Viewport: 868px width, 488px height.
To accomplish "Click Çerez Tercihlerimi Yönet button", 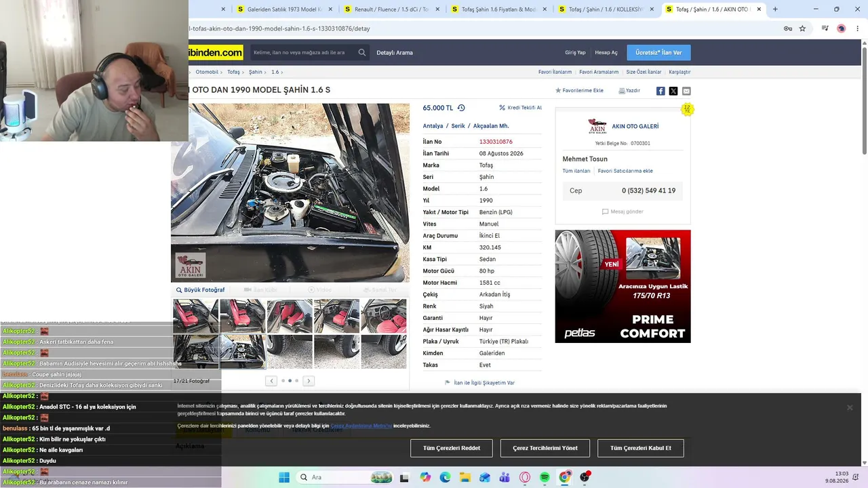I will (x=545, y=448).
